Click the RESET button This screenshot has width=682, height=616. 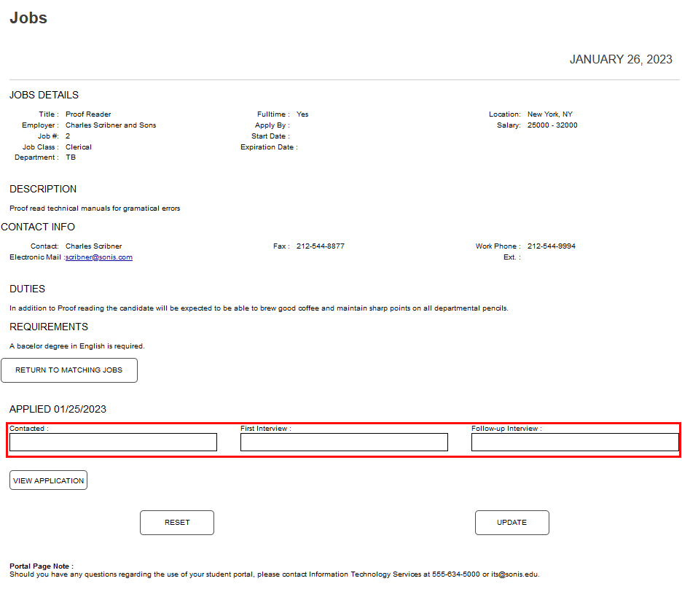tap(176, 523)
